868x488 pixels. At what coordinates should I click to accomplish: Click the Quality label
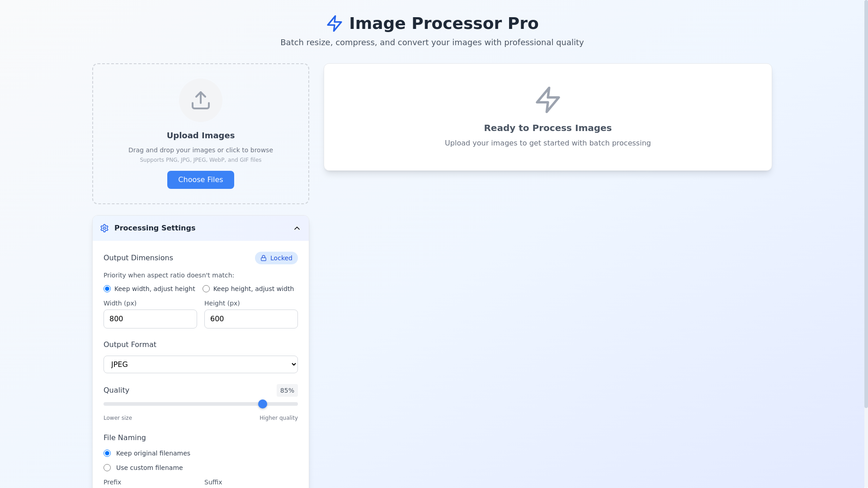[116, 390]
